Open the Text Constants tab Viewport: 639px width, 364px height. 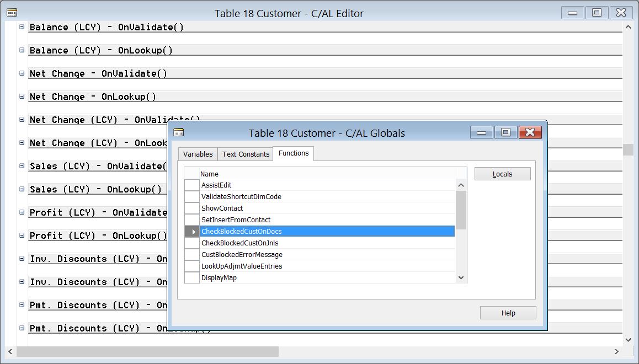point(246,154)
